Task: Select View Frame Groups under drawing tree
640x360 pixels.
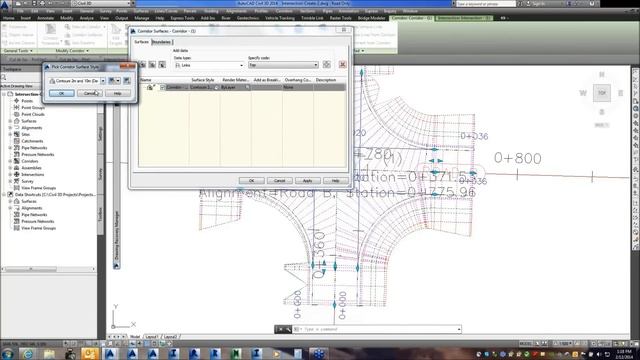Action: pos(38,188)
